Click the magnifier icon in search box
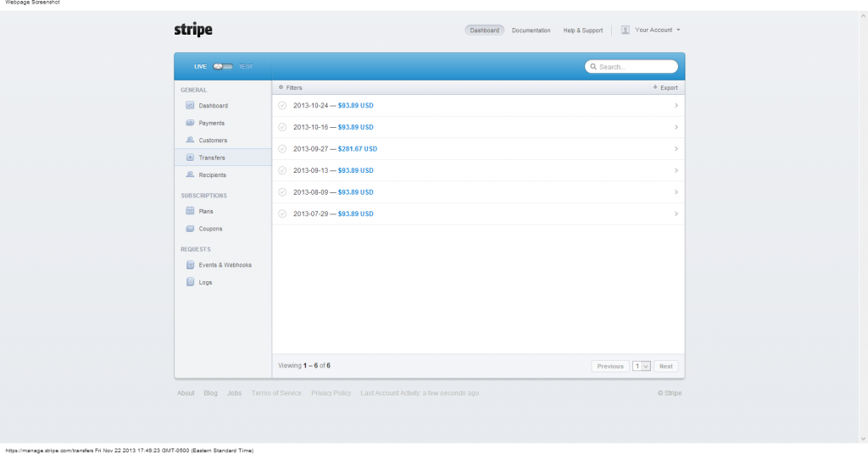This screenshot has height=454, width=868. 593,66
